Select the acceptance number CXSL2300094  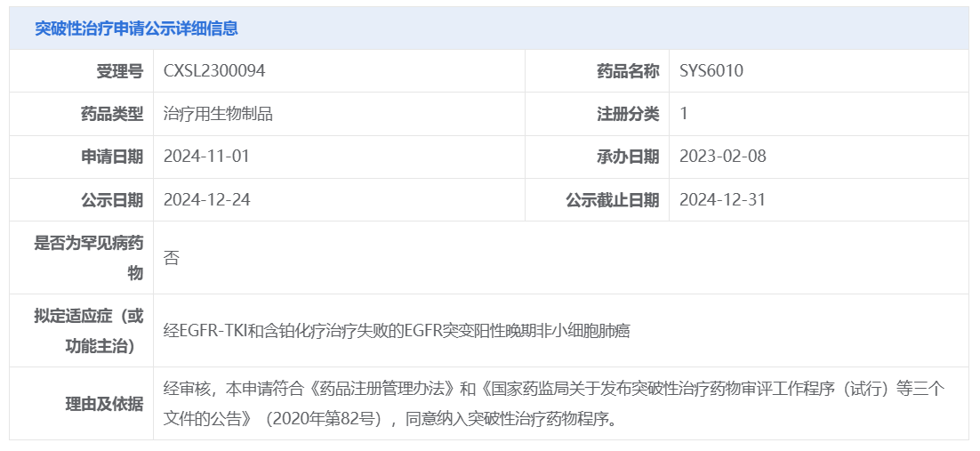pos(214,70)
